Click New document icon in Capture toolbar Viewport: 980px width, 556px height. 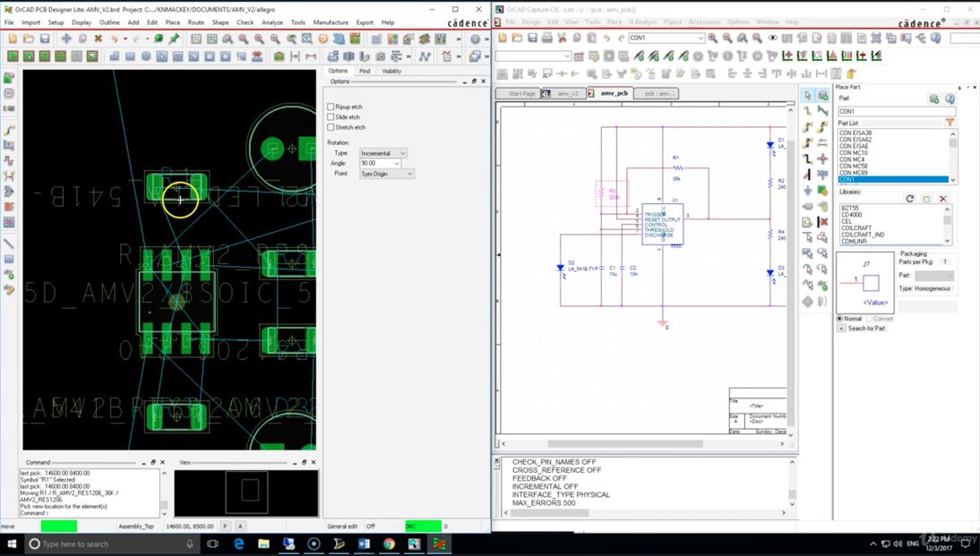(x=502, y=38)
